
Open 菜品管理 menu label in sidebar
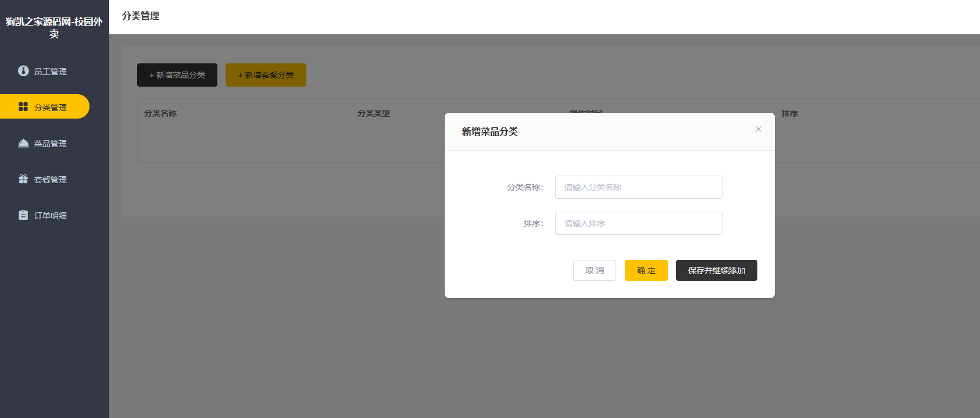[x=51, y=144]
